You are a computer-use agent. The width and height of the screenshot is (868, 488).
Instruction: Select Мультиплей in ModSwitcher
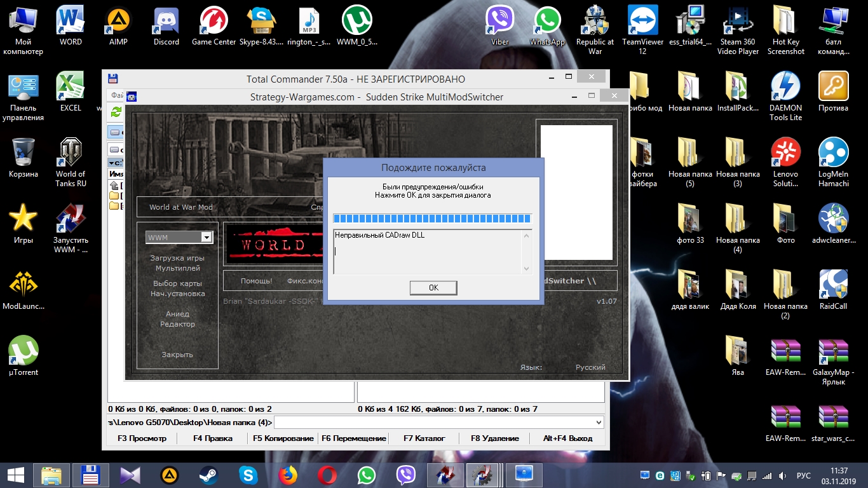coord(177,268)
